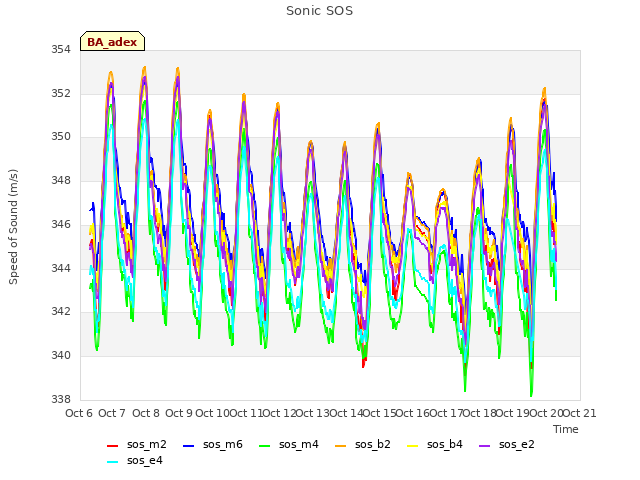Click the Sonic SOS chart title
Image resolution: width=640 pixels, height=480 pixels.
pos(319,11)
